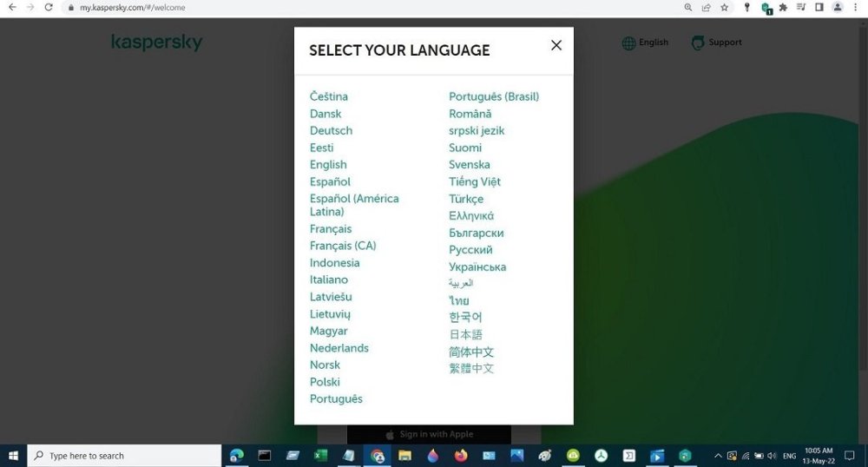This screenshot has height=467, width=868.
Task: Click ENG input language indicator
Action: (789, 456)
